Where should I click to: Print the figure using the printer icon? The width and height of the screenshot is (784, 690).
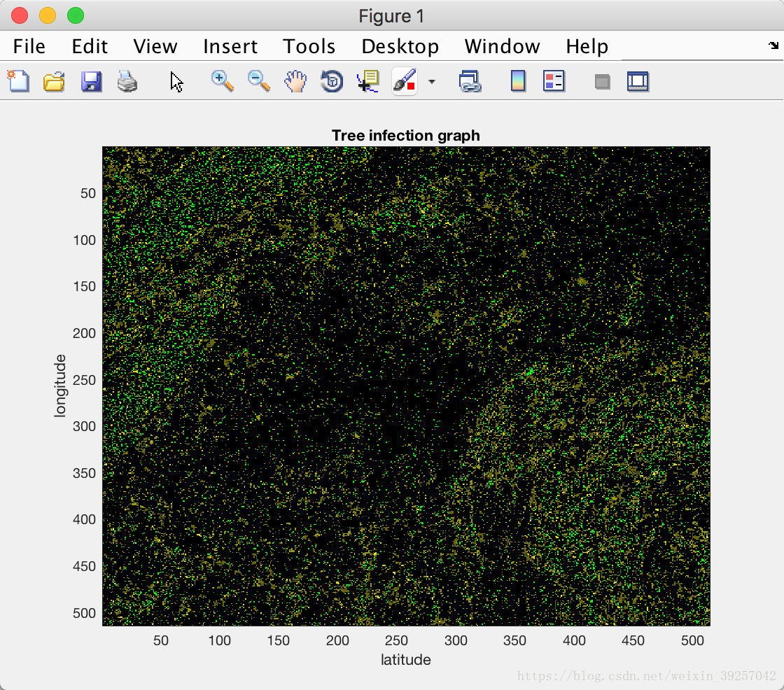point(127,81)
